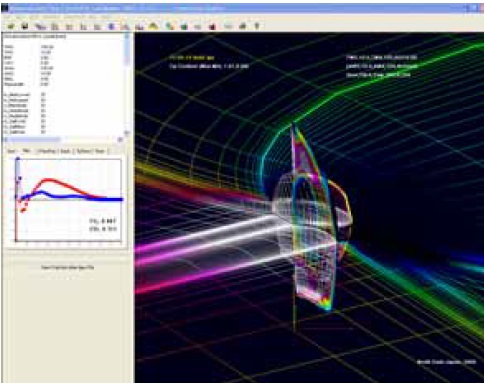Image resolution: width=485 pixels, height=384 pixels.
Task: Select the currently active tab above the graph
Action: [x=26, y=151]
